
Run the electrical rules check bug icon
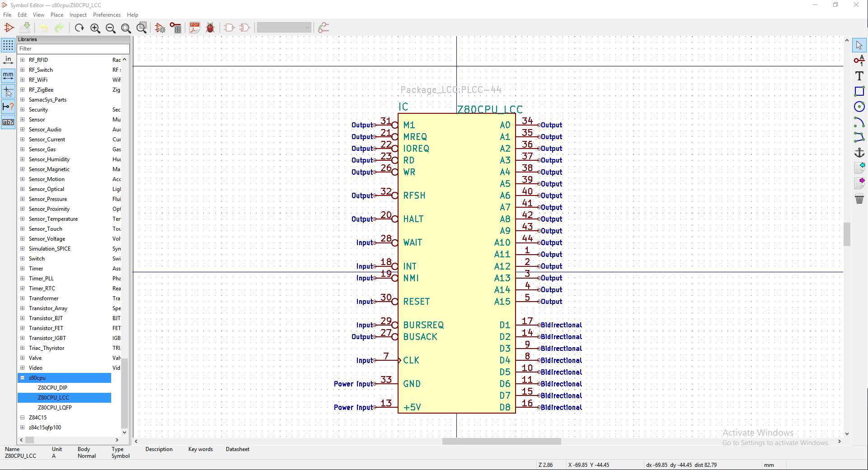tap(210, 28)
